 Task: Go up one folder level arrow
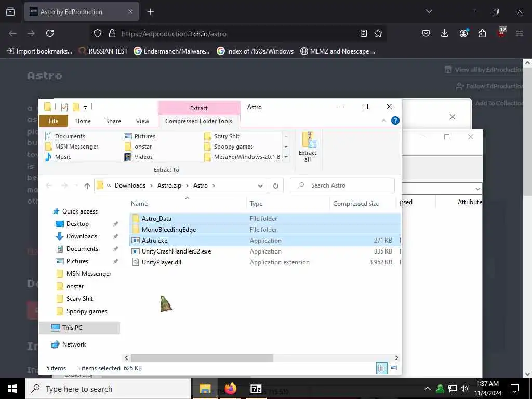click(87, 185)
